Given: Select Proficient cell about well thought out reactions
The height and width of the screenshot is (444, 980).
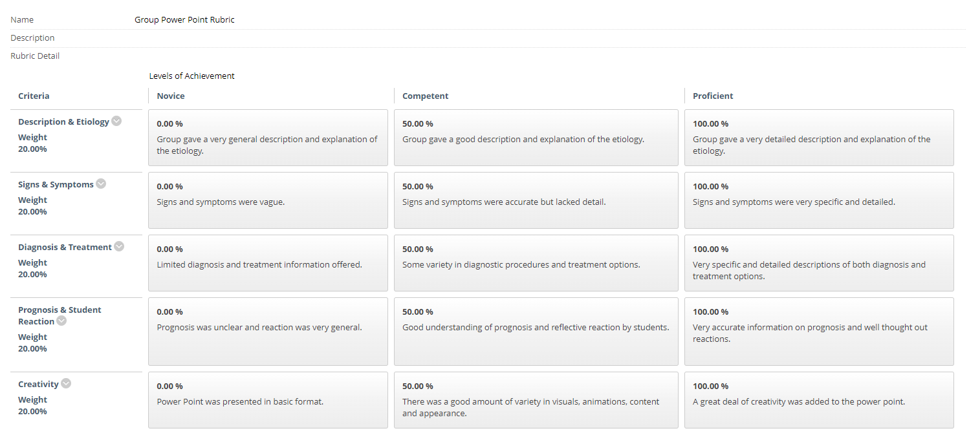Looking at the screenshot, I should 819,332.
